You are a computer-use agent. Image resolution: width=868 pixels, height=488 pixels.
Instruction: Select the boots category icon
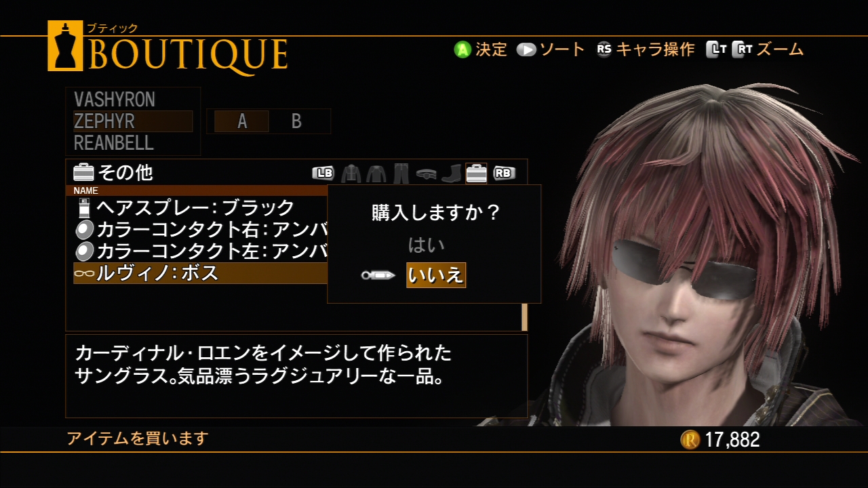[451, 174]
